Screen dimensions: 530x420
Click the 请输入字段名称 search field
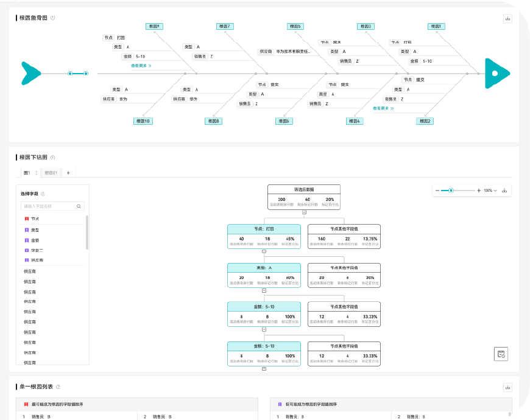pos(49,206)
